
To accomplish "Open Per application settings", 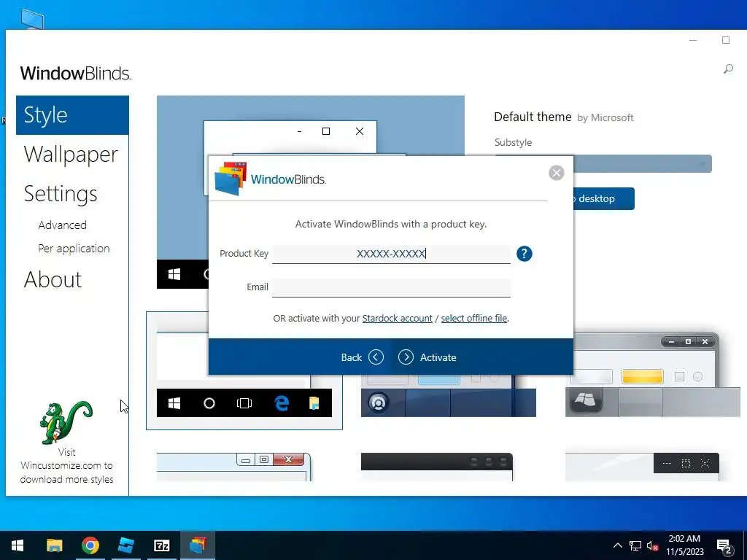I will [x=74, y=249].
